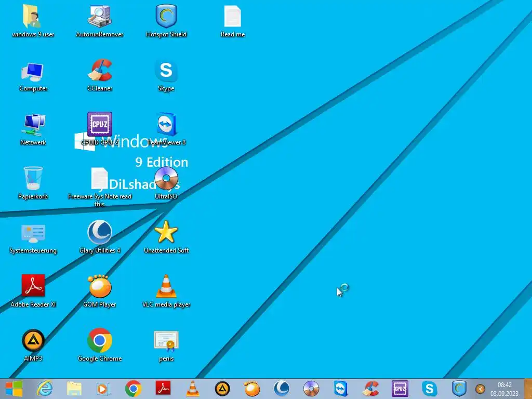This screenshot has height=399, width=532.
Task: Launch Internet Explorer from the taskbar
Action: (x=45, y=389)
